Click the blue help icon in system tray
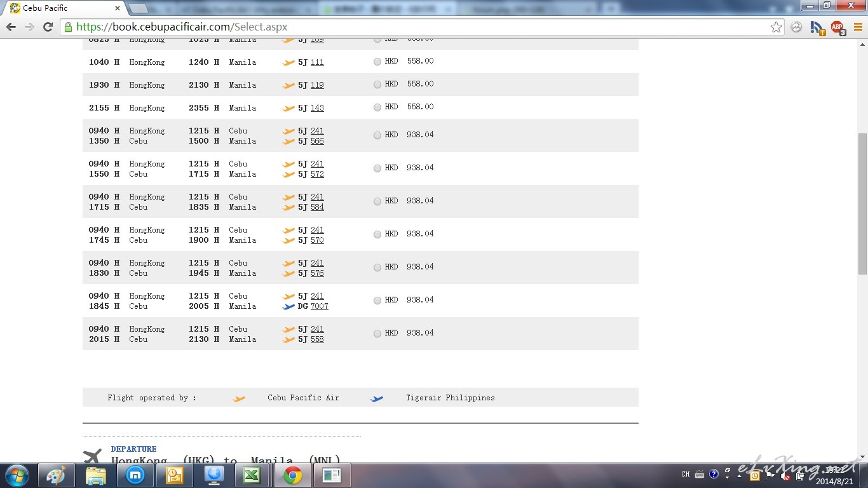The image size is (868, 488). [714, 474]
